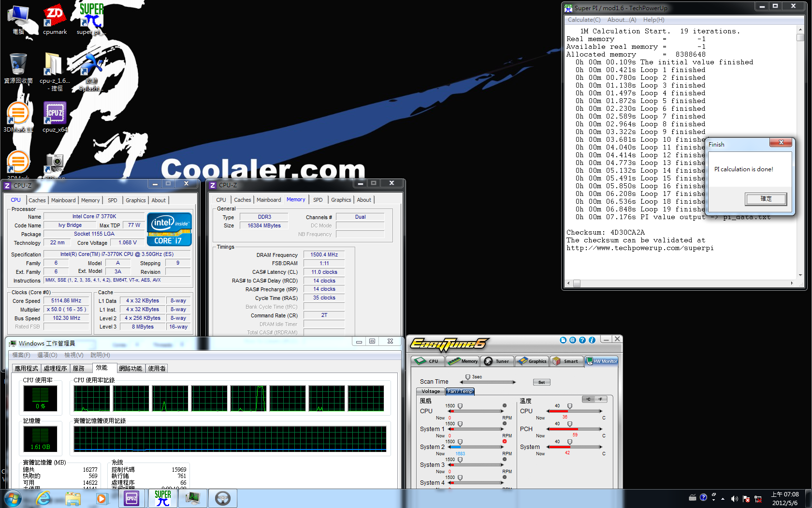The height and width of the screenshot is (508, 812).
Task: Click the Set button for Scan Time
Action: click(x=541, y=382)
